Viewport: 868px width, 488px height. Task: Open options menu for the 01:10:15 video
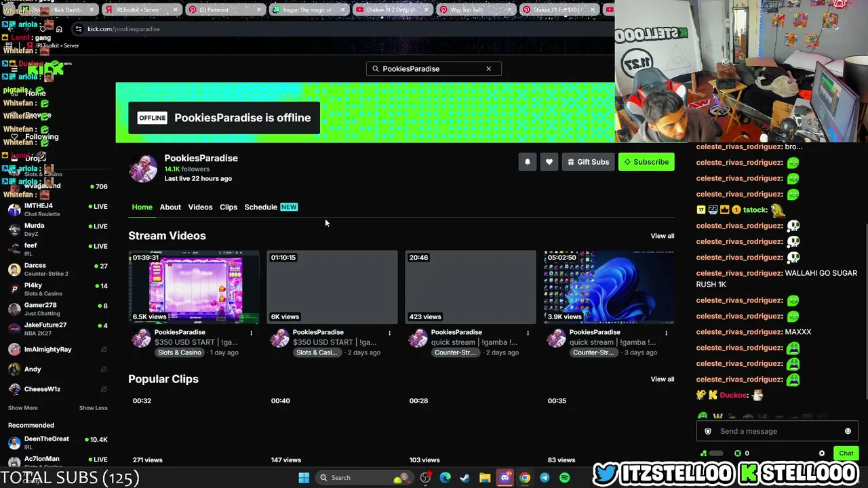(389, 333)
